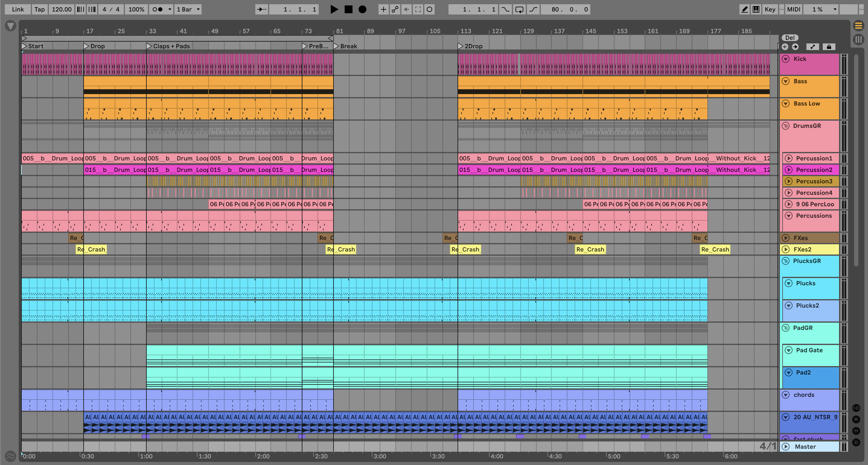Image resolution: width=868 pixels, height=465 pixels.
Task: Toggle the Metronome button
Action: tap(157, 9)
